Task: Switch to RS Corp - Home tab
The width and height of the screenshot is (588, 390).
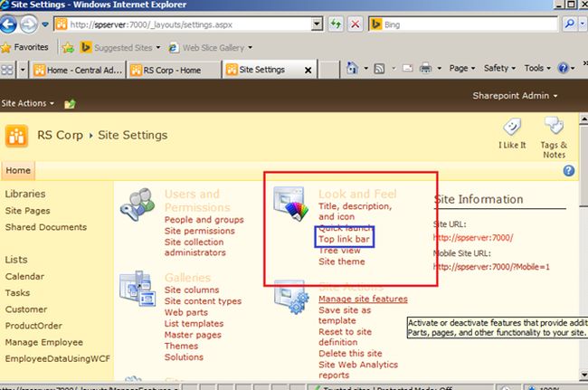Action: click(174, 70)
